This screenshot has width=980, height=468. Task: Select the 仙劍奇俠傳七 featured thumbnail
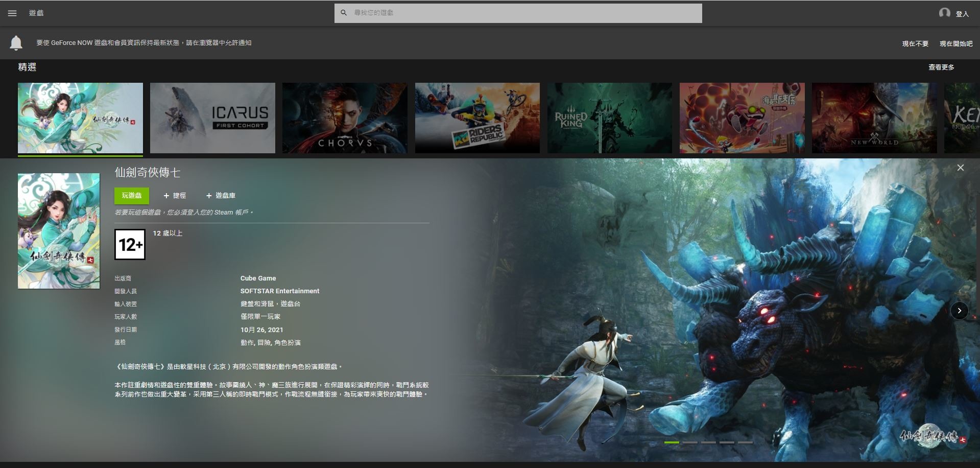click(x=80, y=118)
